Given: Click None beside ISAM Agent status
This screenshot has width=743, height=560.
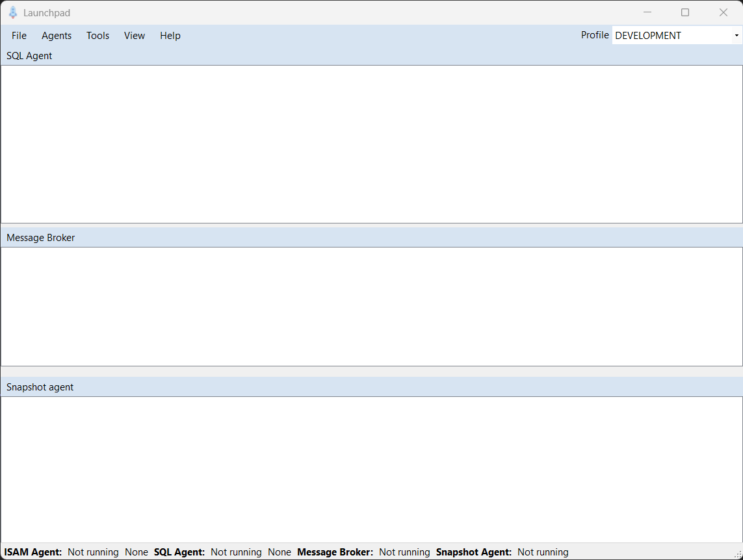Looking at the screenshot, I should pyautogui.click(x=137, y=552).
